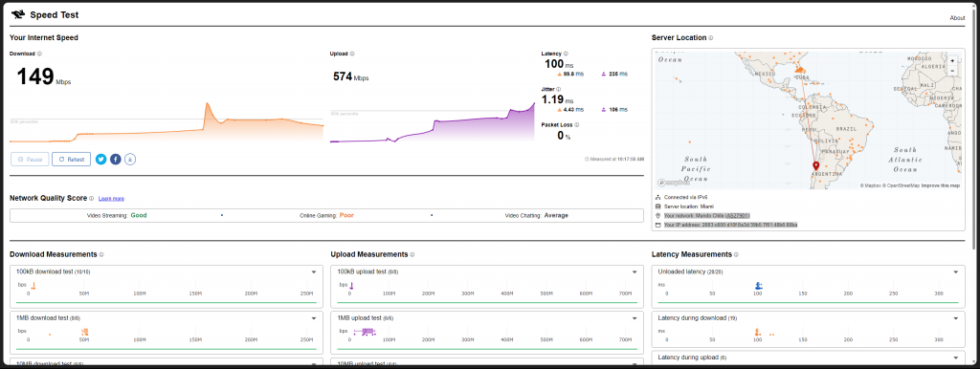Click the info icon next to Upload
Image resolution: width=980 pixels, height=369 pixels.
tap(352, 54)
